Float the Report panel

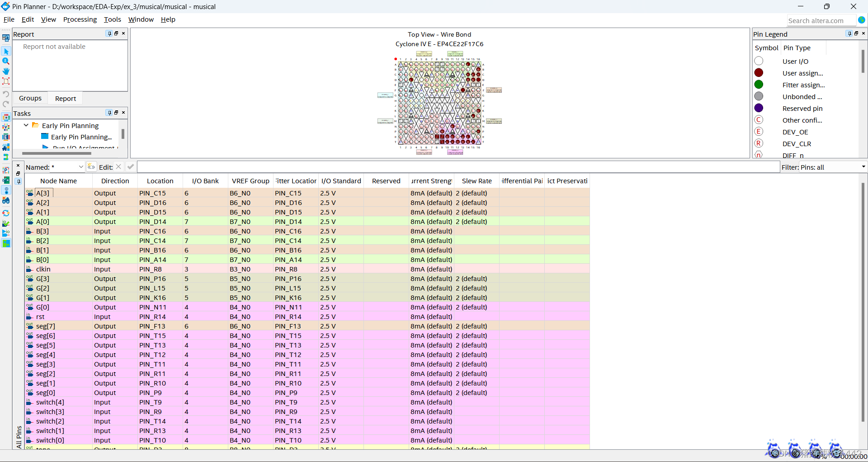point(116,33)
